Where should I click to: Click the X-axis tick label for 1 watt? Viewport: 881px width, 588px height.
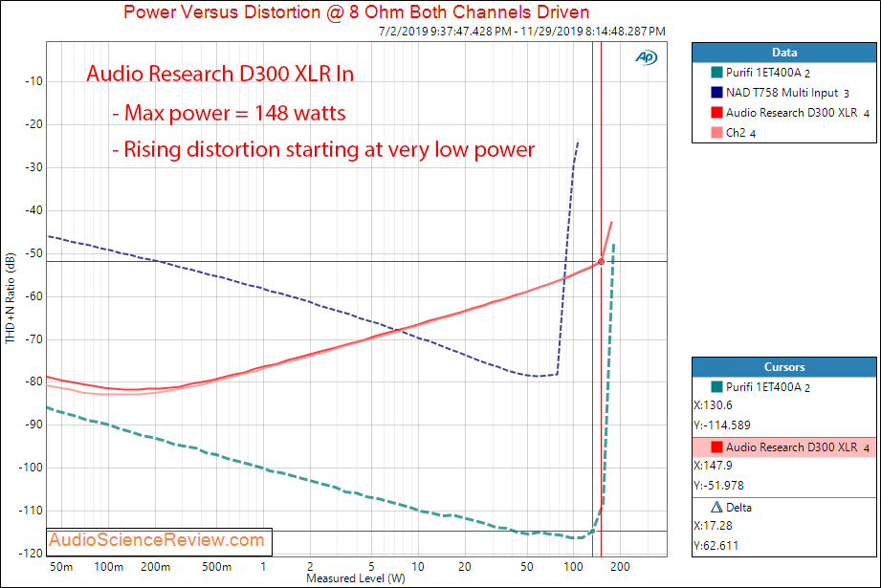(263, 567)
